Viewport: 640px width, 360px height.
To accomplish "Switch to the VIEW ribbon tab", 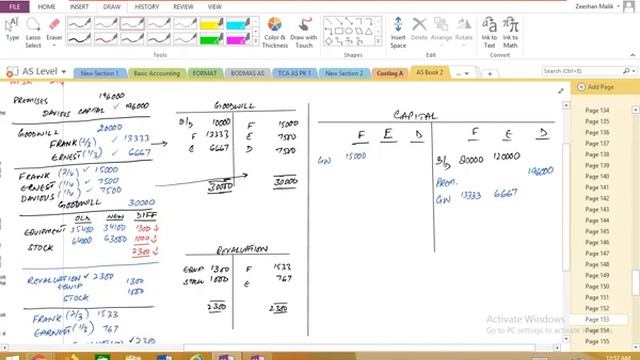I will (215, 7).
